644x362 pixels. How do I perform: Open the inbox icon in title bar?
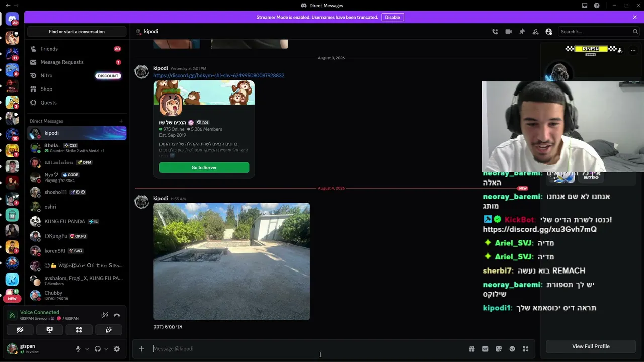[x=585, y=6]
